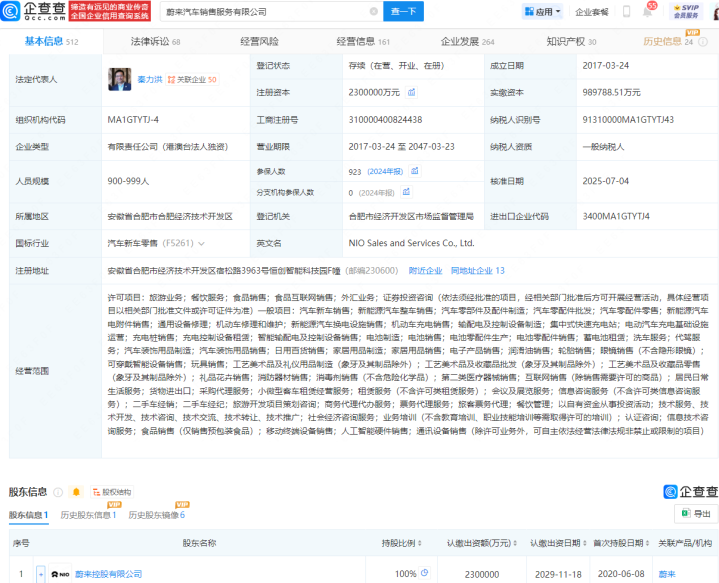Open SVIP 会员服务 badge
Screen dimensions: 719x583
686,11
